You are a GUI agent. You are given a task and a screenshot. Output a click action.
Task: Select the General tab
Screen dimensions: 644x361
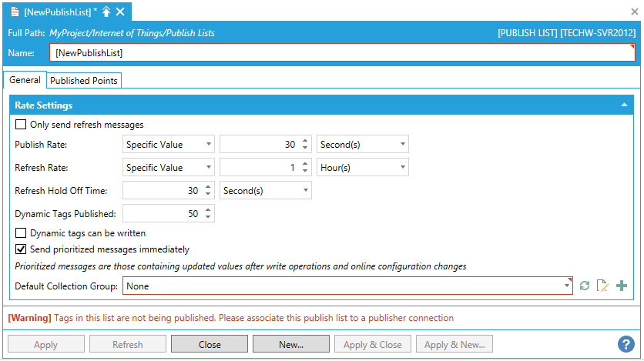[25, 81]
